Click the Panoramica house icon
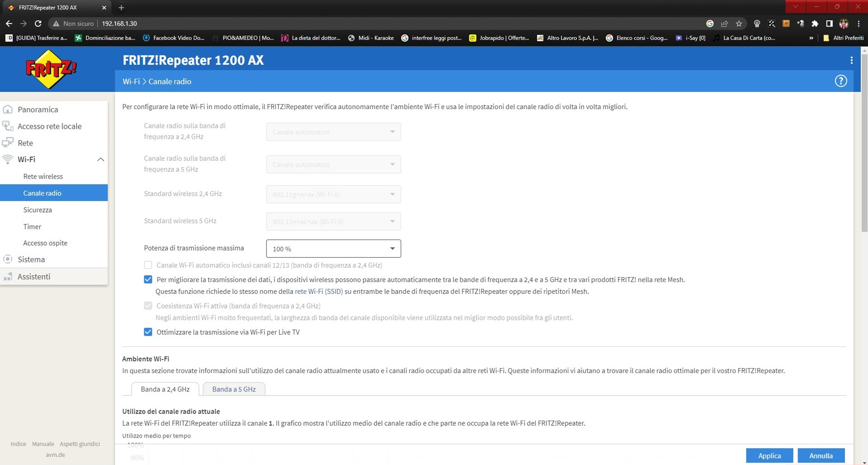 tap(8, 109)
